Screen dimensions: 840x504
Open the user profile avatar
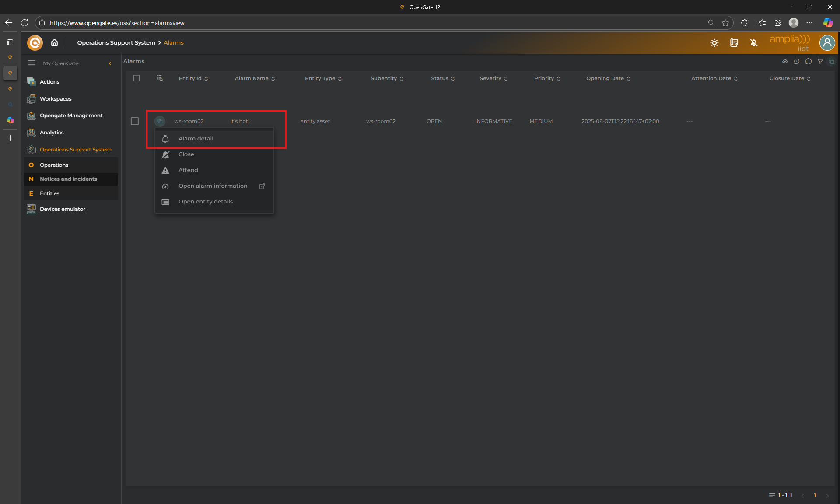827,43
